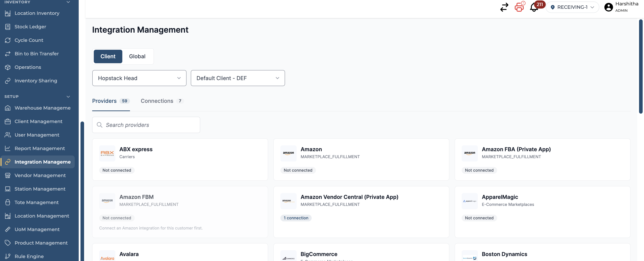Click the 7 connections count badge

click(x=180, y=101)
